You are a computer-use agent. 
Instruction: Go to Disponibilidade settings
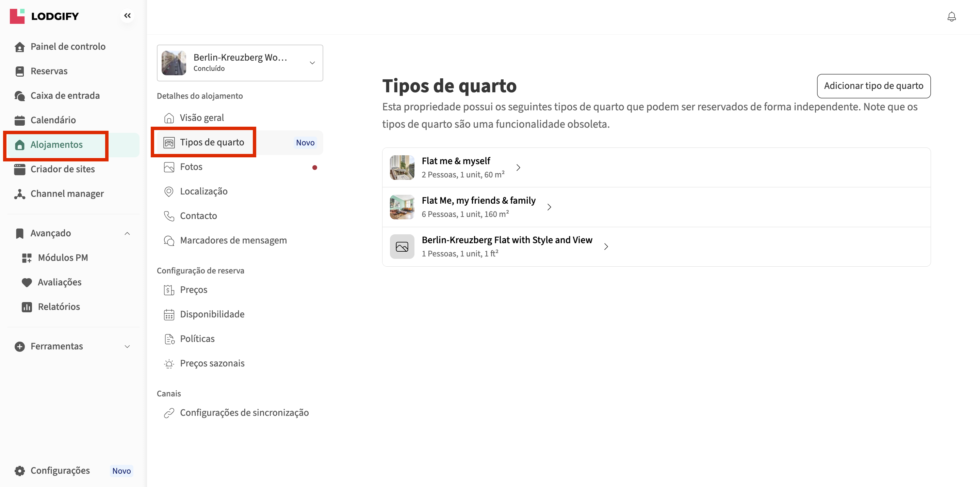point(212,314)
